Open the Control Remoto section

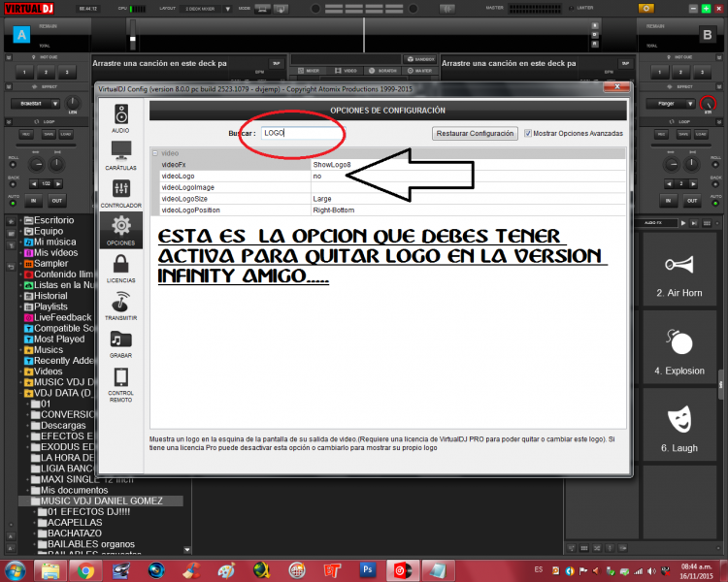tap(120, 384)
